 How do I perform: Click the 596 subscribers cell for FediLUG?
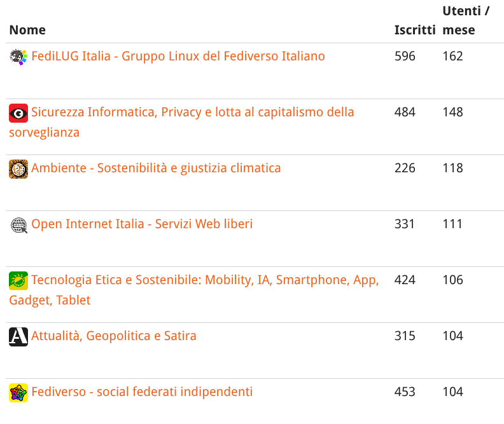pos(405,57)
